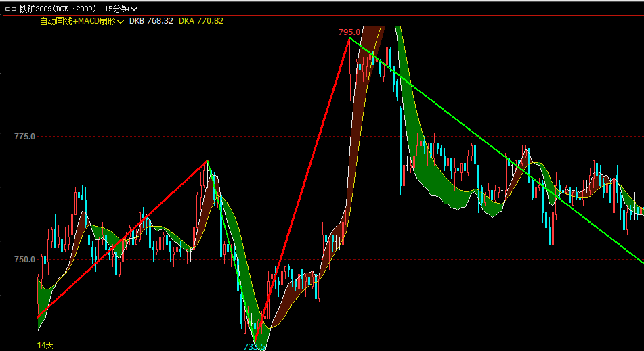The width and height of the screenshot is (644, 351).
Task: Click the DKA 770.82 indicator value
Action: click(201, 21)
